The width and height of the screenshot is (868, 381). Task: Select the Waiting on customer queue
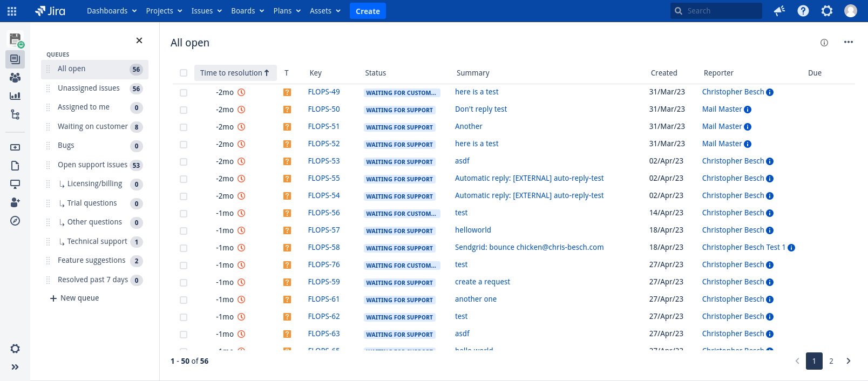pyautogui.click(x=93, y=126)
